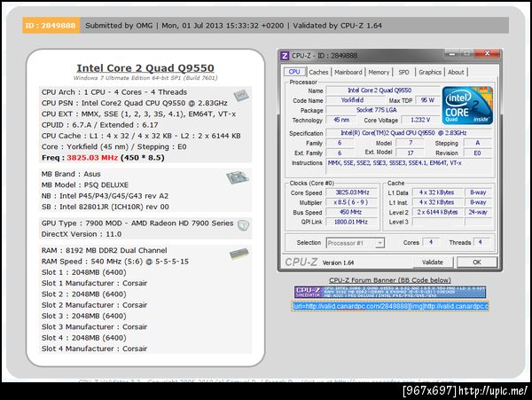Screen dimensions: 532x400
Task: Click the Bus Speed 450 MHz value
Action: [352, 212]
